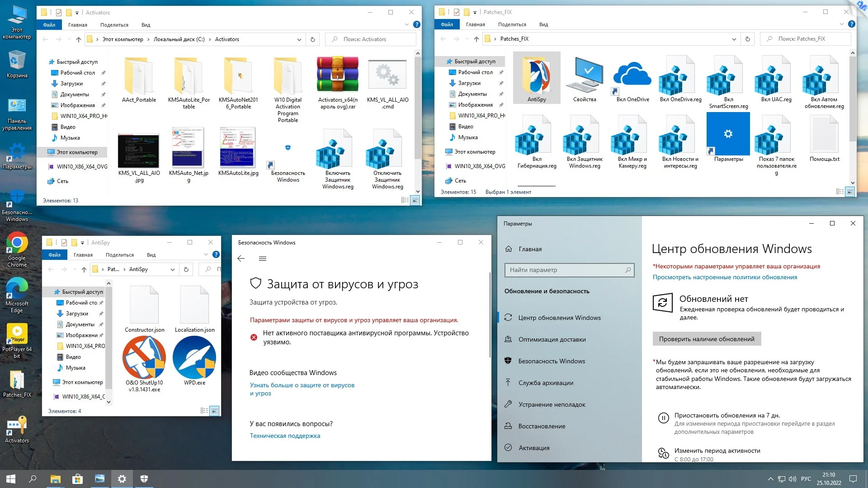868x488 pixels.
Task: Open Техническая поддержка link
Action: 285,436
